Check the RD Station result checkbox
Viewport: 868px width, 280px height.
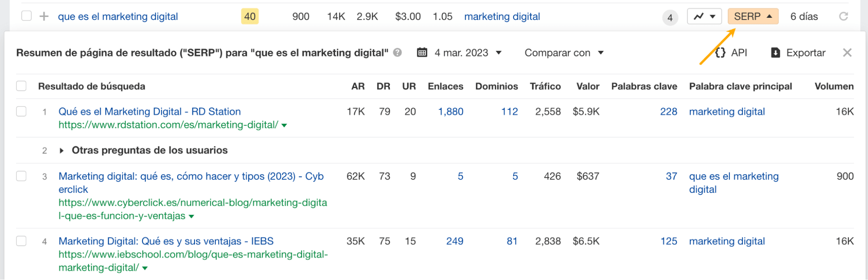21,111
